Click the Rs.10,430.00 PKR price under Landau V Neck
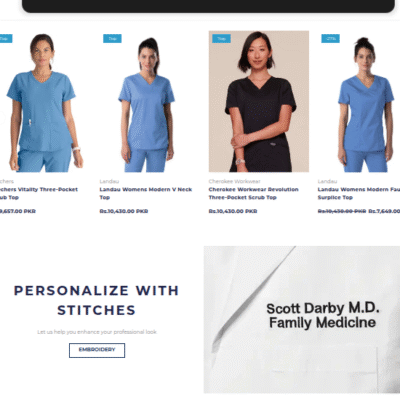The height and width of the screenshot is (400, 400). point(124,211)
